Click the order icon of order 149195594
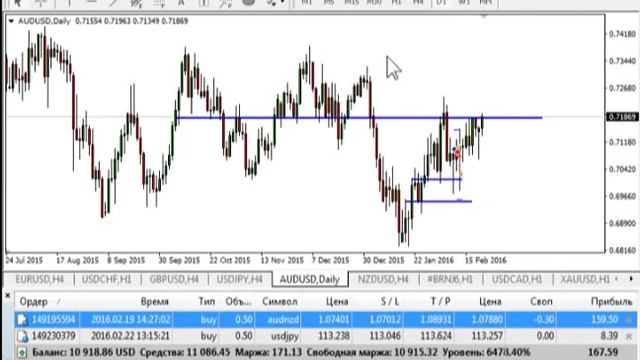 [22, 320]
